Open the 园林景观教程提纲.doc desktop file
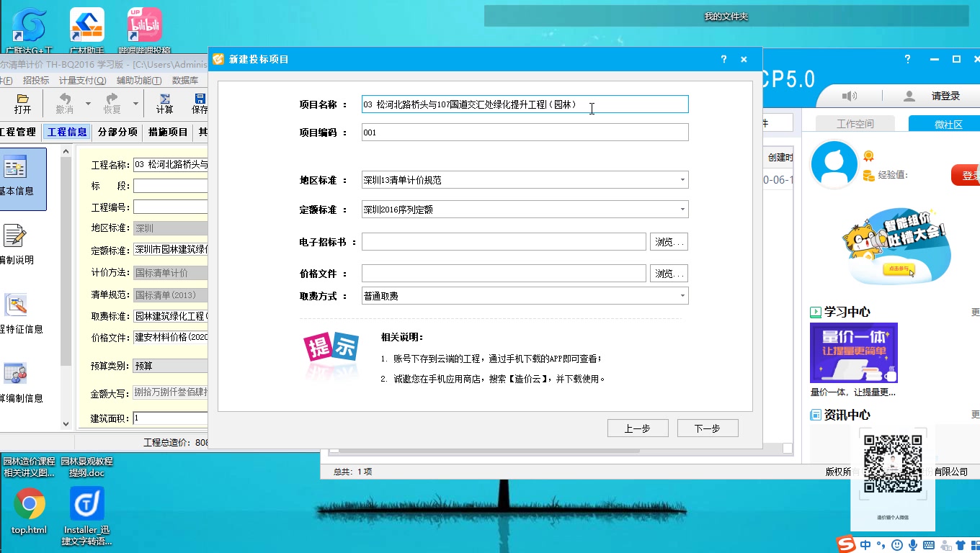The height and width of the screenshot is (553, 980). point(86,467)
